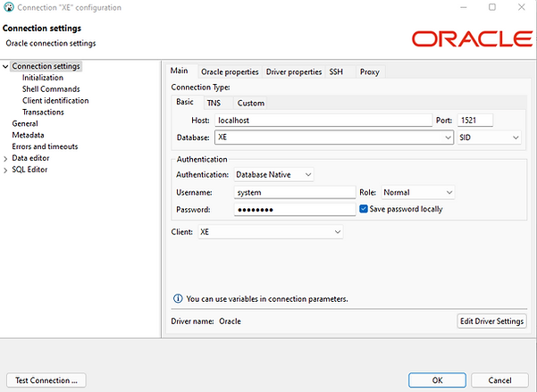This screenshot has width=537, height=392.
Task: Switch to the Oracle properties tab
Action: coord(230,72)
